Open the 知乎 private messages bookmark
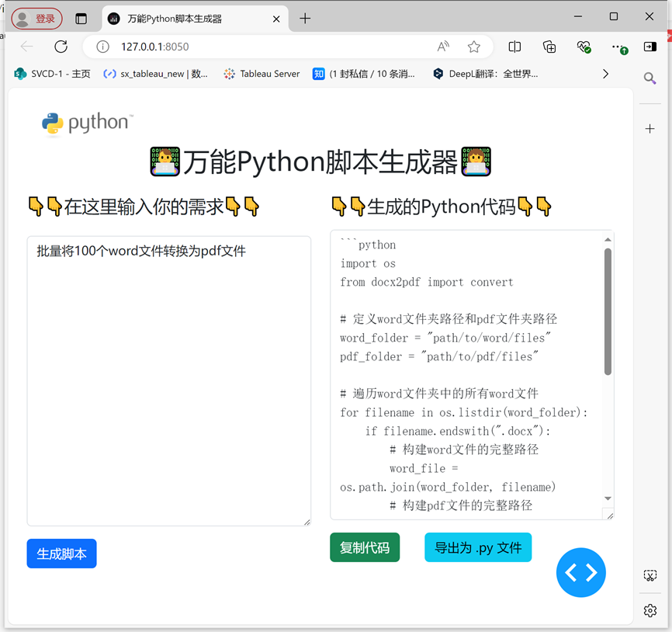Image resolution: width=672 pixels, height=632 pixels. [x=363, y=74]
